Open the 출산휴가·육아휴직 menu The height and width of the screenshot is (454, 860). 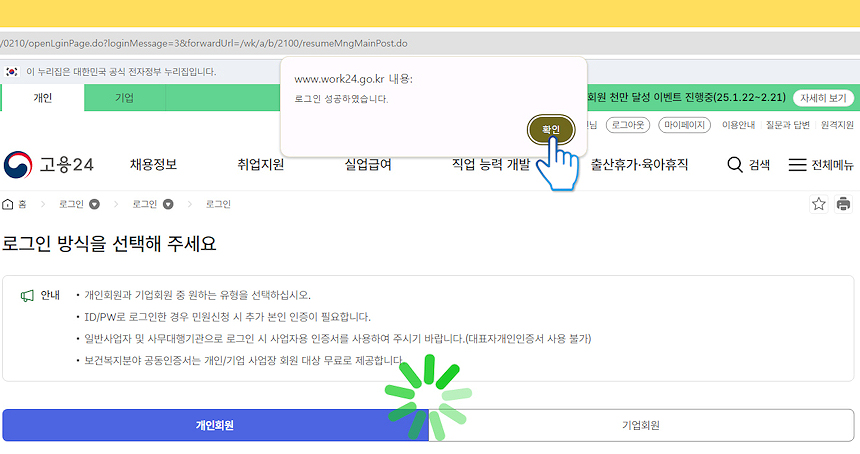(x=639, y=164)
